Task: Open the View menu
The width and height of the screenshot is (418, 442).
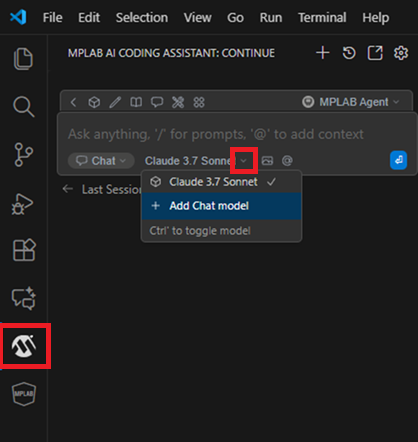Action: coord(197,17)
